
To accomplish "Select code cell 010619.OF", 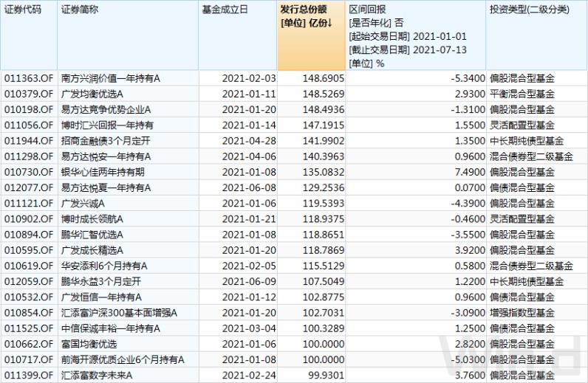I will (29, 266).
